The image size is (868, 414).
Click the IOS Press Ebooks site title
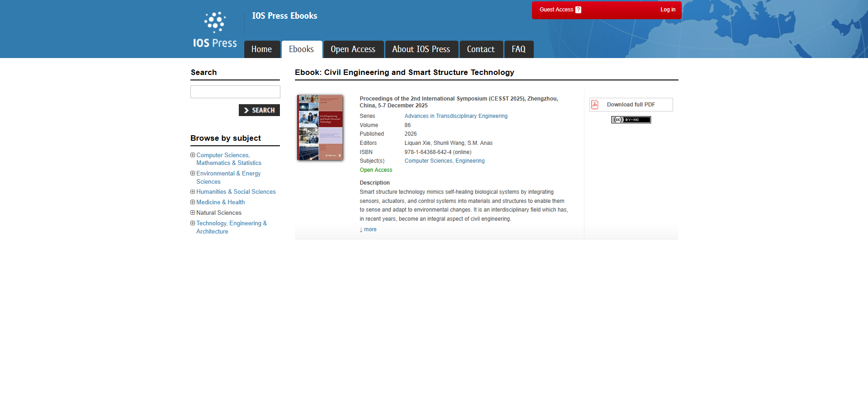tap(284, 16)
